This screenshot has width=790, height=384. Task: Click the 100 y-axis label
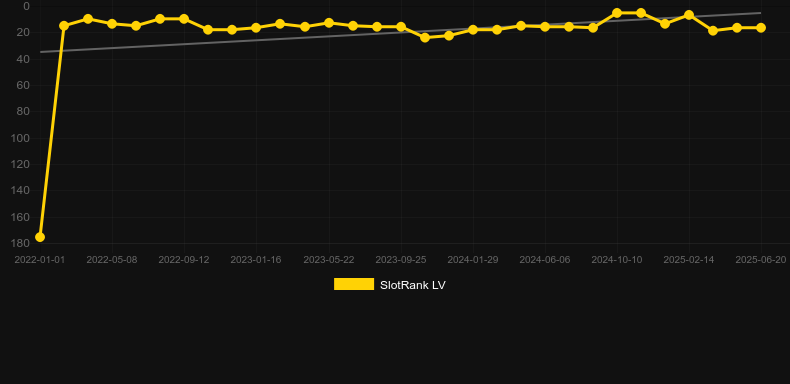[21, 138]
